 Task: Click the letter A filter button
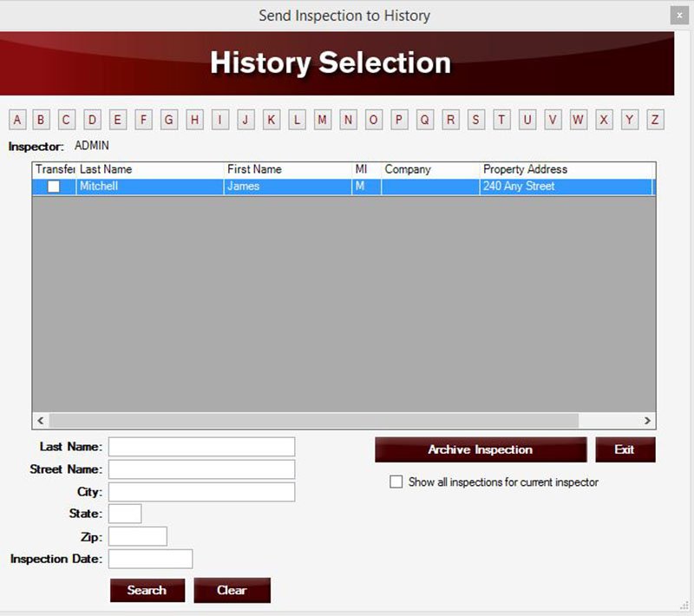click(18, 120)
